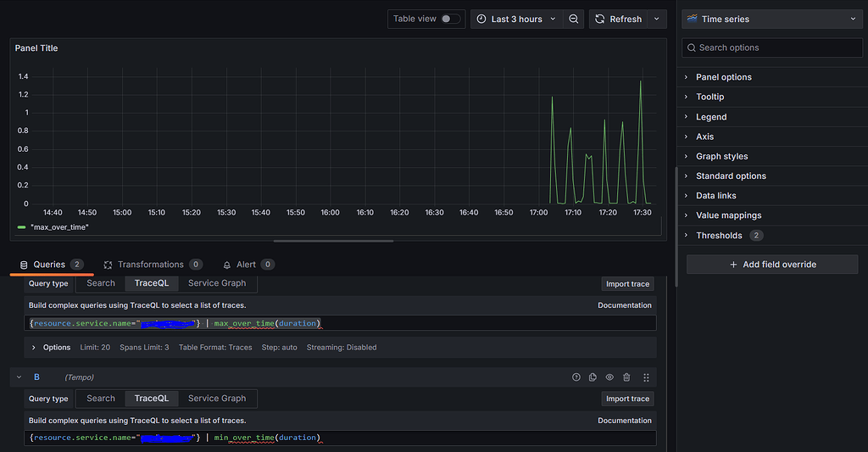Click the Search options input field

click(x=771, y=47)
